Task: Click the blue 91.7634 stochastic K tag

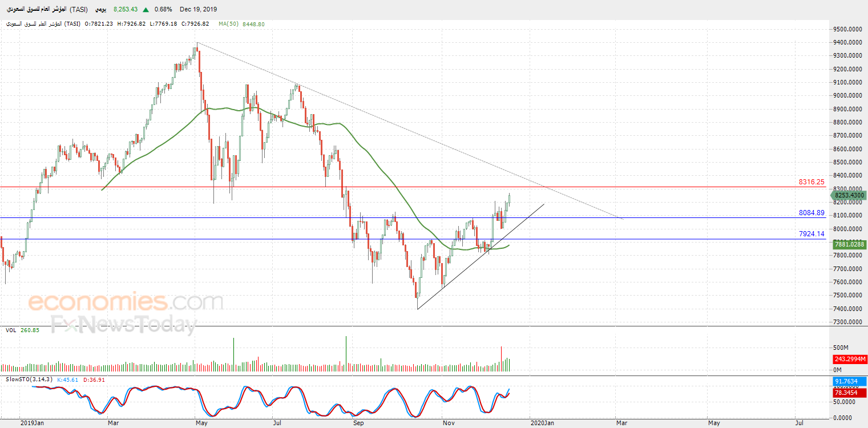Action: point(850,382)
